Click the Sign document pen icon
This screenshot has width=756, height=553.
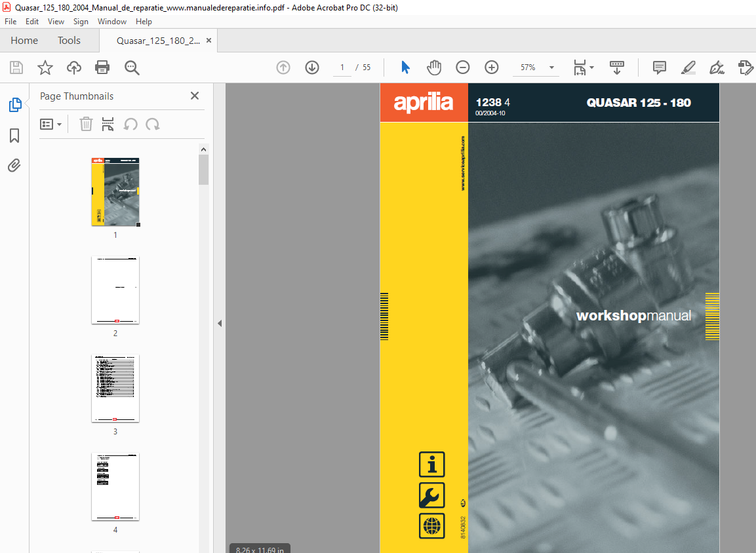(717, 67)
